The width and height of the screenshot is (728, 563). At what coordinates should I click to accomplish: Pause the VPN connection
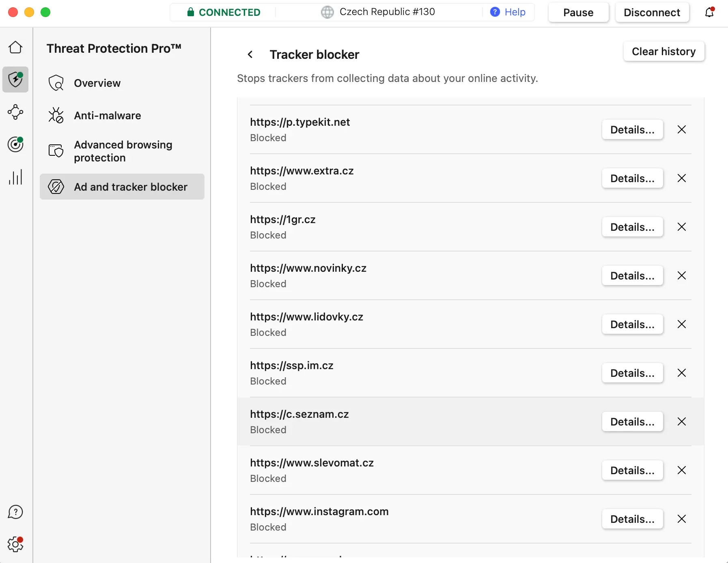pyautogui.click(x=578, y=13)
